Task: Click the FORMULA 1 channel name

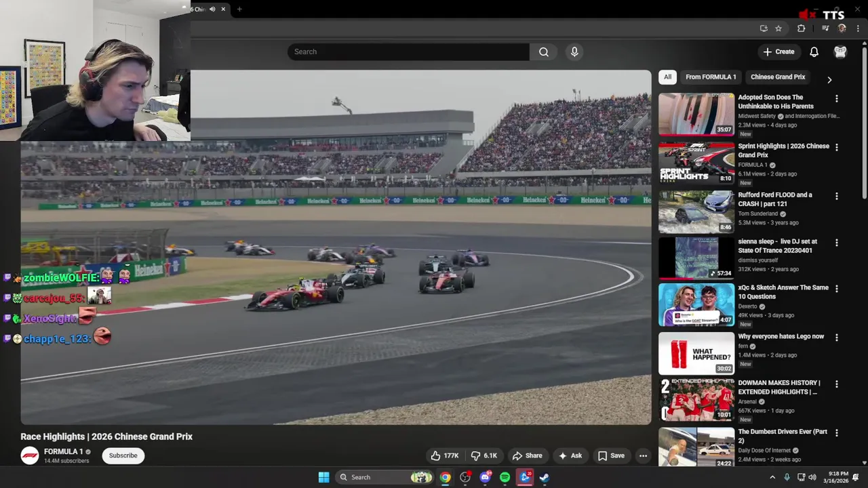Action: [x=64, y=451]
